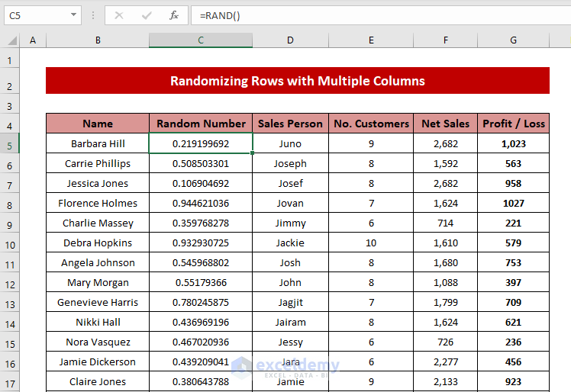The height and width of the screenshot is (392, 571).
Task: Select the sales person cell 'Jessy'
Action: coord(290,342)
